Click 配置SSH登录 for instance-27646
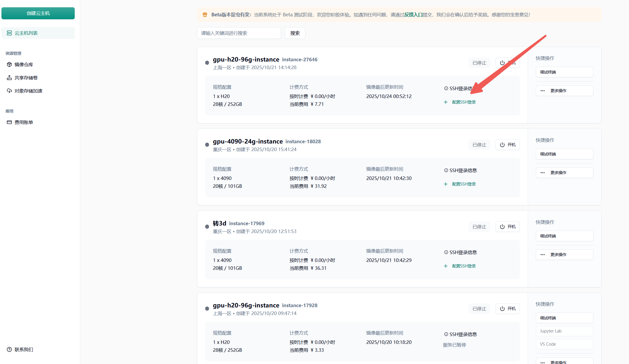Viewport: 629px width, 364px height. 464,102
